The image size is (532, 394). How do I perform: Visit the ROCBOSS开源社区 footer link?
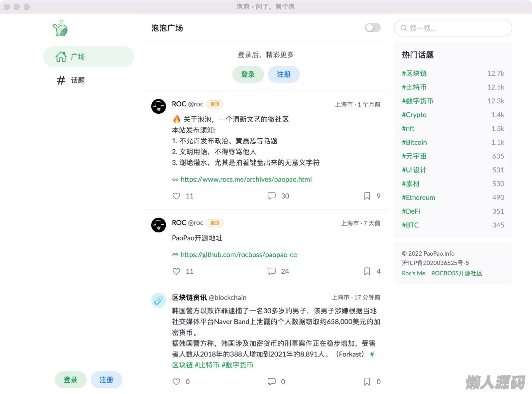[x=457, y=273]
